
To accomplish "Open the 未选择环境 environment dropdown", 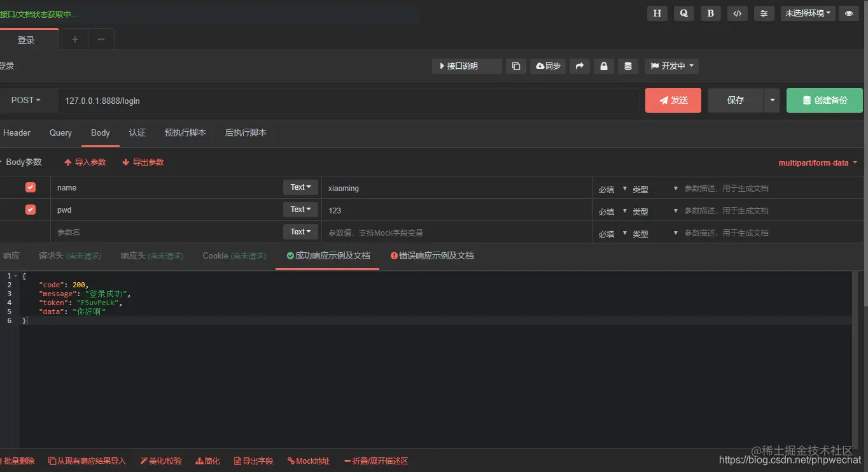I will pos(808,13).
